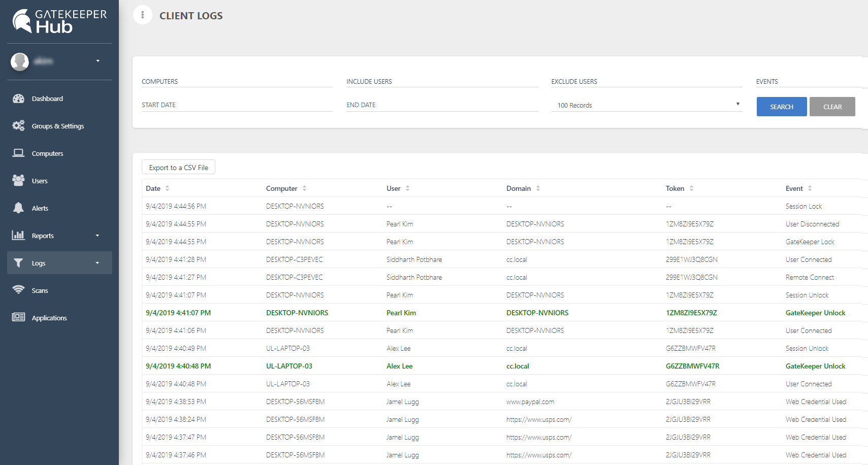This screenshot has width=868, height=465.
Task: Open Groups & Settings gears icon
Action: (x=18, y=126)
